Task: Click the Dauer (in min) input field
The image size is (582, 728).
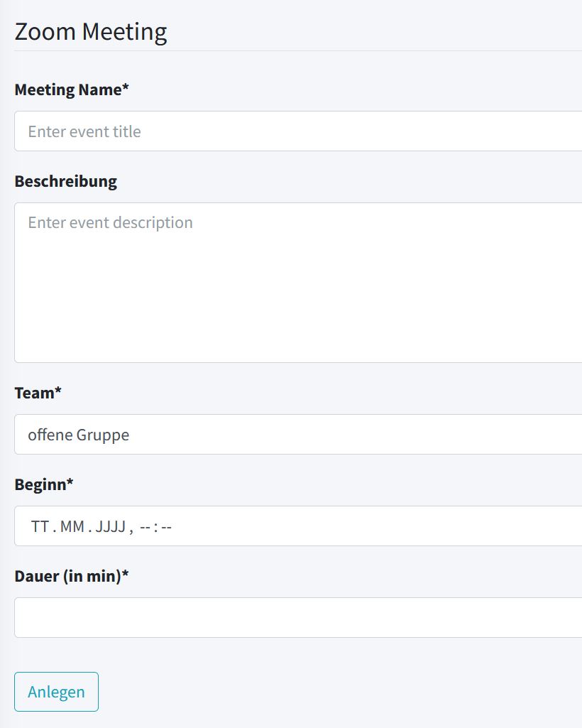Action: point(298,618)
